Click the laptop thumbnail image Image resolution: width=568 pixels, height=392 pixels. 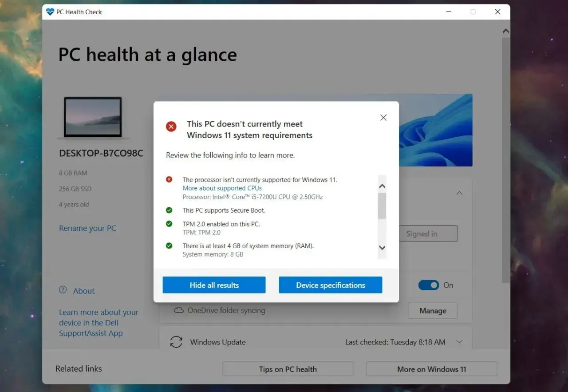click(93, 118)
